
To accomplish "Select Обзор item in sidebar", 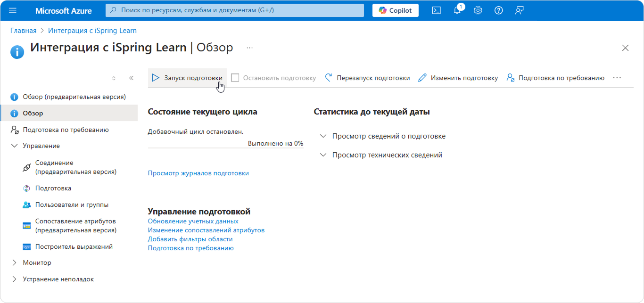I will click(x=69, y=113).
